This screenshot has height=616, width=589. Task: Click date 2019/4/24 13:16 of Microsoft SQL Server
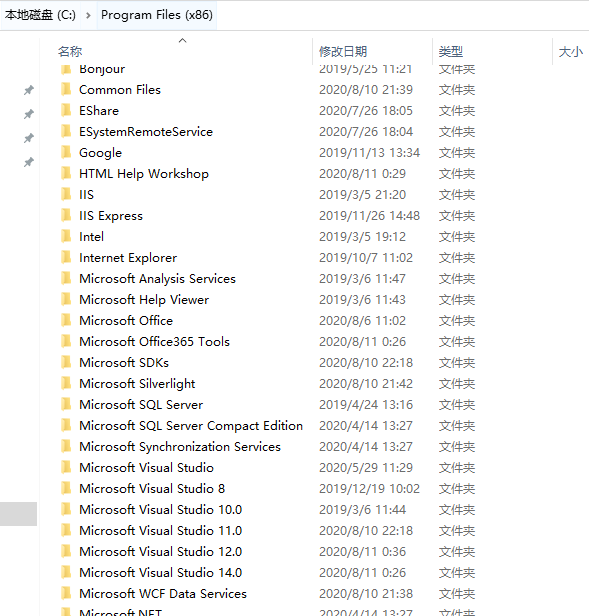coord(366,404)
